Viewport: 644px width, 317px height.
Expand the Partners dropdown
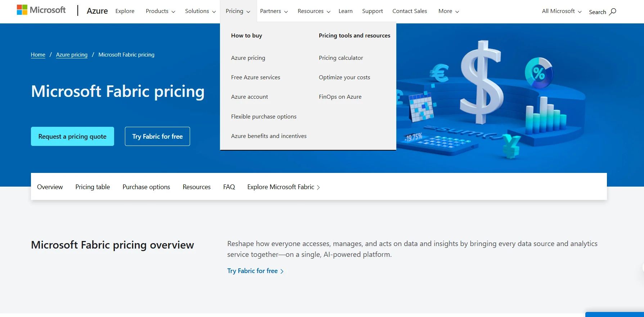click(274, 11)
